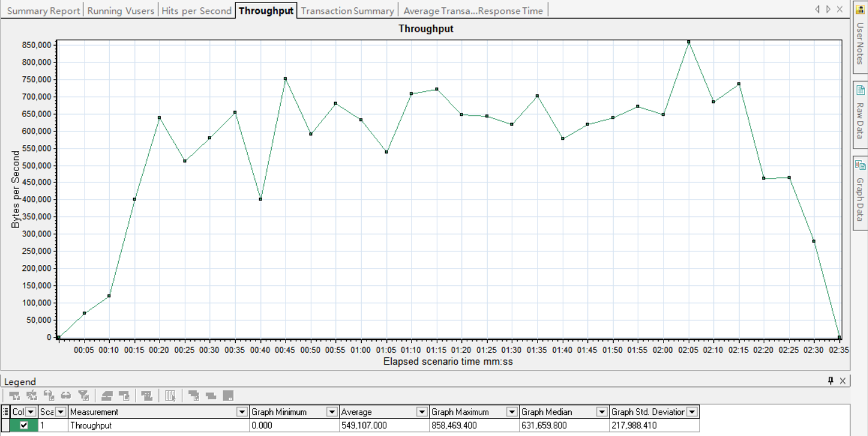Click the 850,000 y-axis tick label
868x436 pixels.
(37, 45)
